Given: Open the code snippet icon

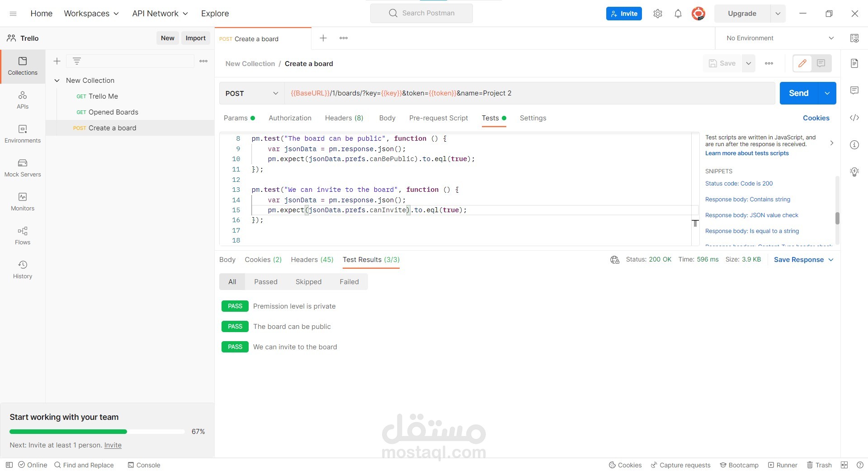Looking at the screenshot, I should click(x=854, y=118).
